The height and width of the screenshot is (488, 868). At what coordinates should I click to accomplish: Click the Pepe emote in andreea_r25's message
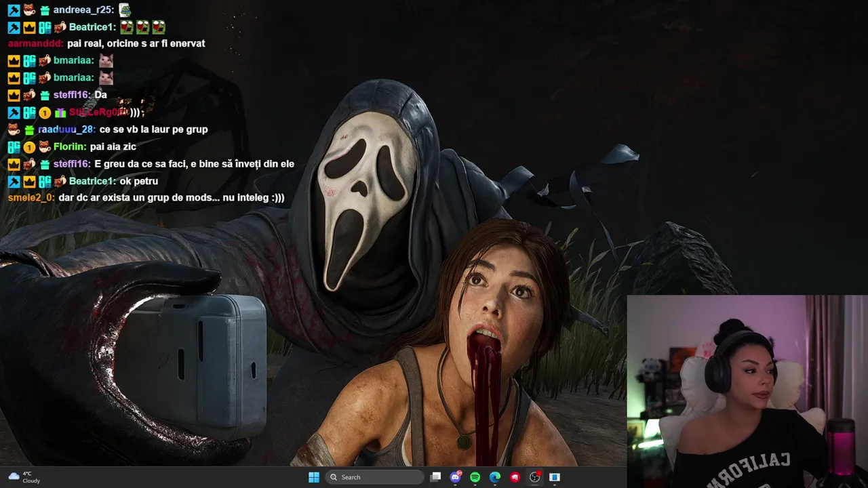coord(125,9)
